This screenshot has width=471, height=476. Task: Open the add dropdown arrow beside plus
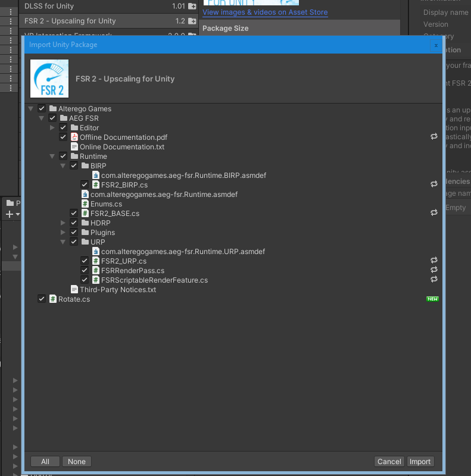pos(18,214)
